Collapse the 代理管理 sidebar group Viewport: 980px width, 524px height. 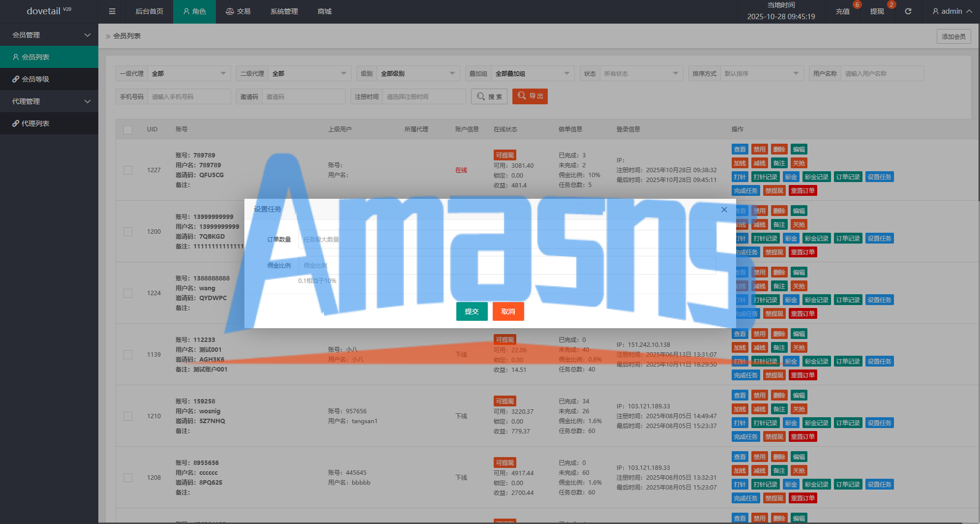[49, 101]
